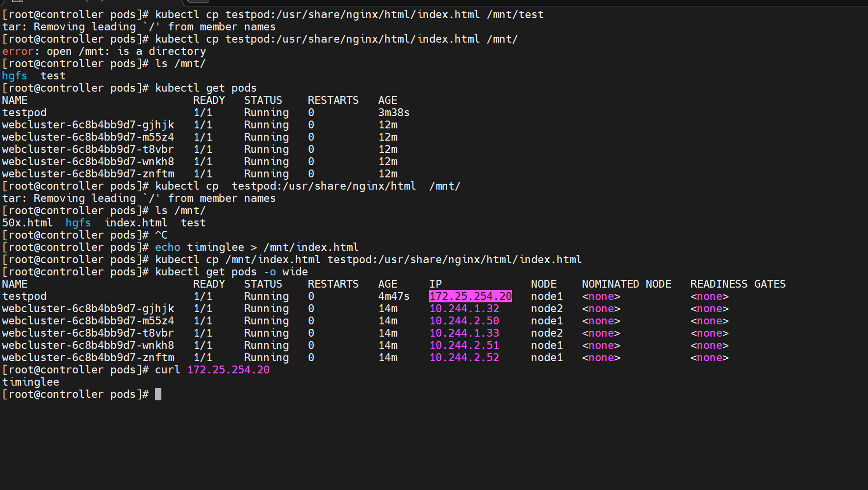Screen dimensions: 868x490
Task: Click "14m" age in the wnkh8 row
Action: click(x=388, y=345)
